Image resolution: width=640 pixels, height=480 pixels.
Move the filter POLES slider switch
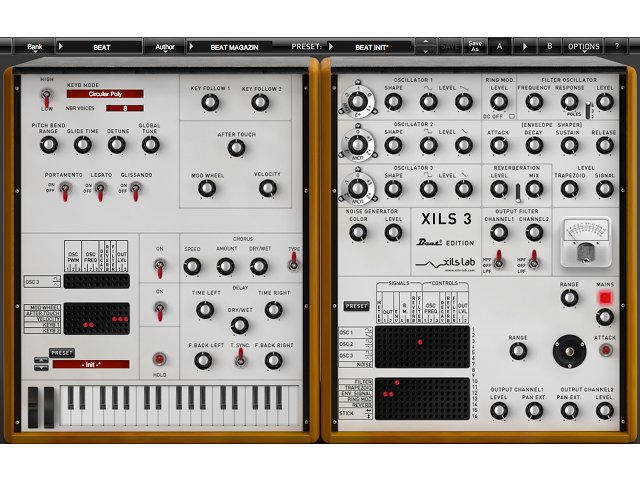pos(588,110)
